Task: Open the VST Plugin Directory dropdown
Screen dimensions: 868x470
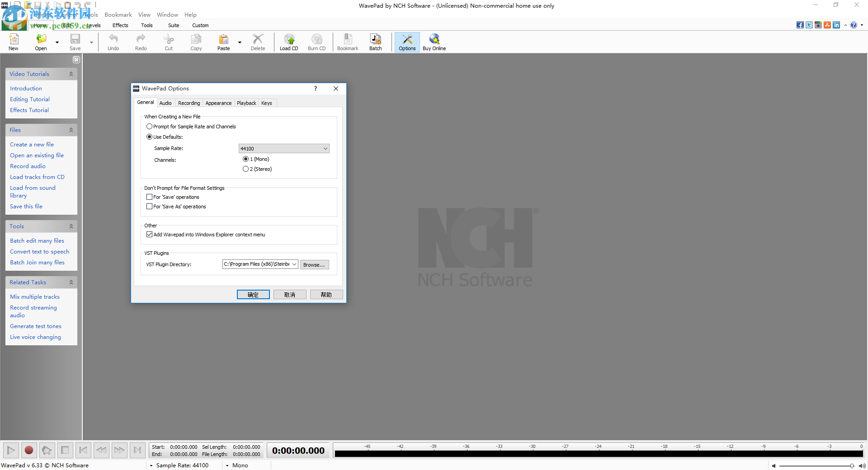Action: coord(294,264)
